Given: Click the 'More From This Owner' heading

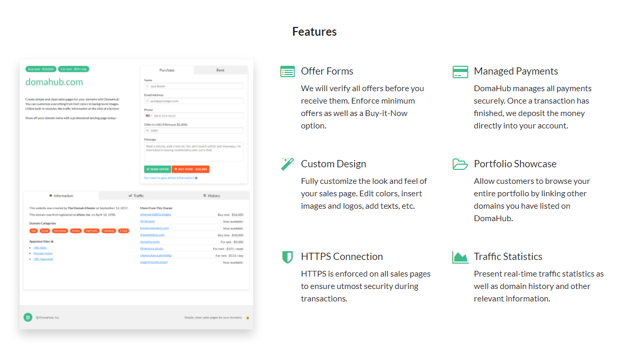Looking at the screenshot, I should coord(156,208).
